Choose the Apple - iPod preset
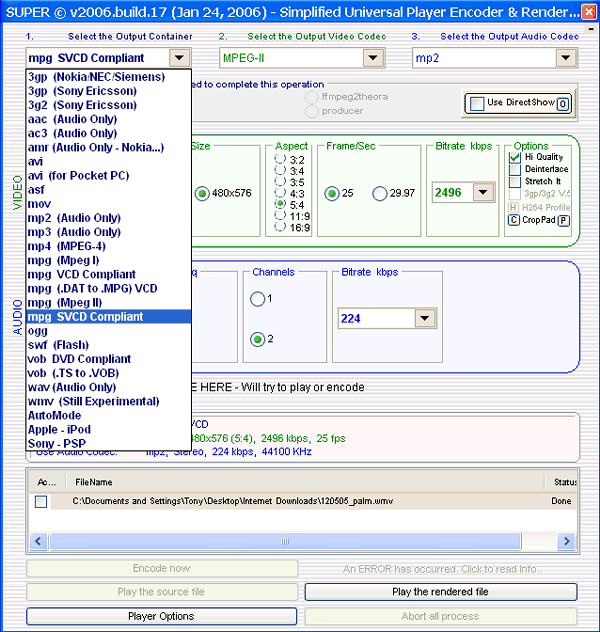Image resolution: width=600 pixels, height=632 pixels. (108, 430)
